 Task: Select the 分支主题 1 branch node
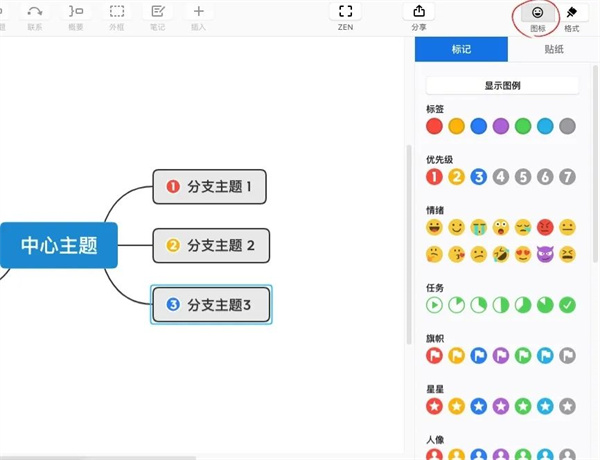[x=210, y=186]
